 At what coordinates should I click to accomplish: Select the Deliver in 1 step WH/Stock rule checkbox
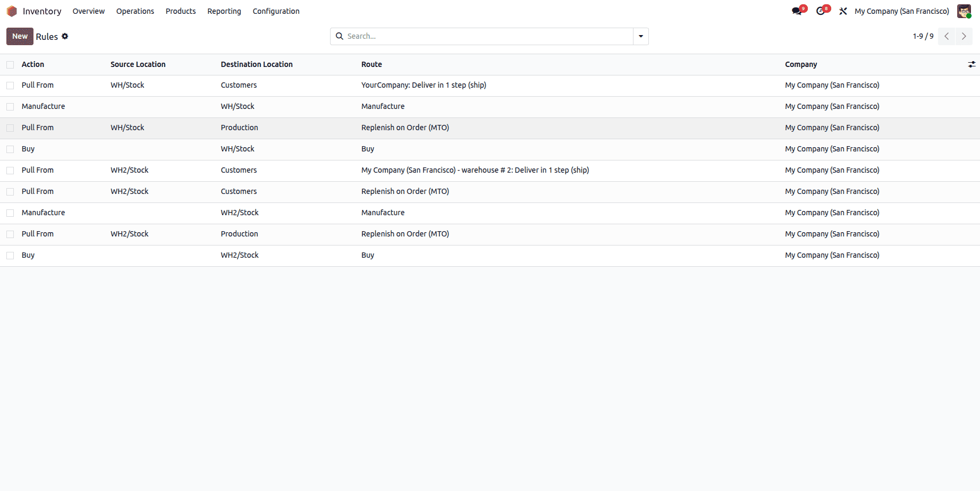tap(10, 86)
